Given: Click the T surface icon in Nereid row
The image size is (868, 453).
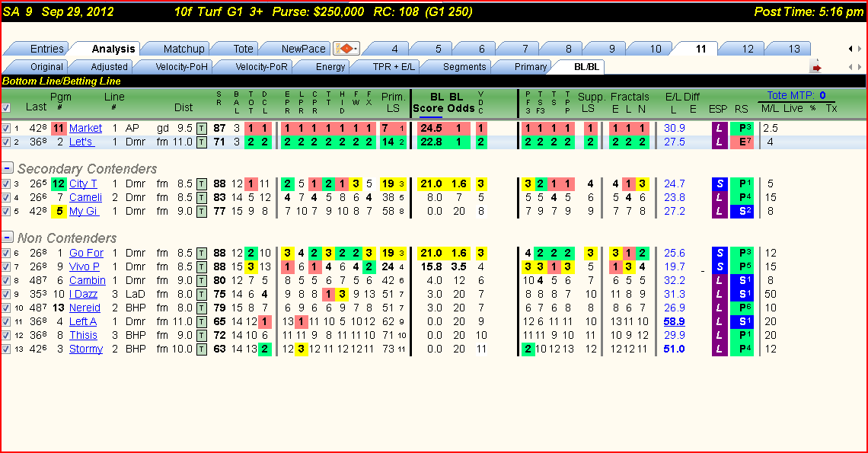Looking at the screenshot, I should pyautogui.click(x=202, y=308).
